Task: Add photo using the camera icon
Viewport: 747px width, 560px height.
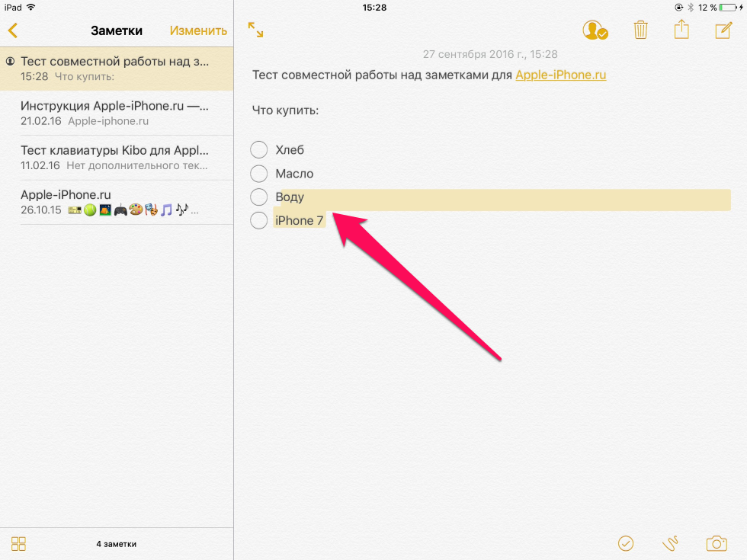Action: click(717, 543)
